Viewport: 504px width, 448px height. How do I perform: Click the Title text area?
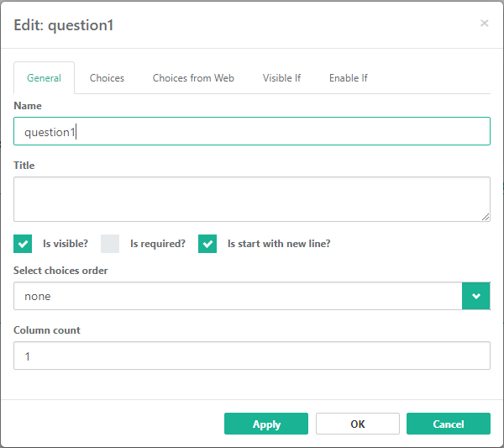click(252, 199)
